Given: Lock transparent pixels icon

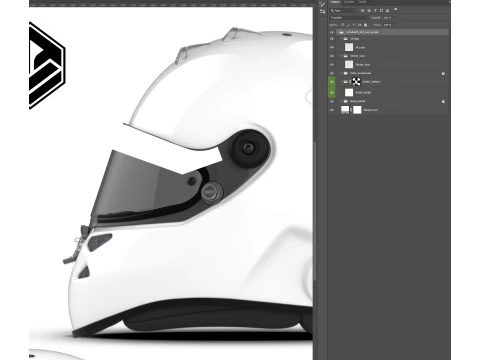Looking at the screenshot, I should click(x=342, y=25).
